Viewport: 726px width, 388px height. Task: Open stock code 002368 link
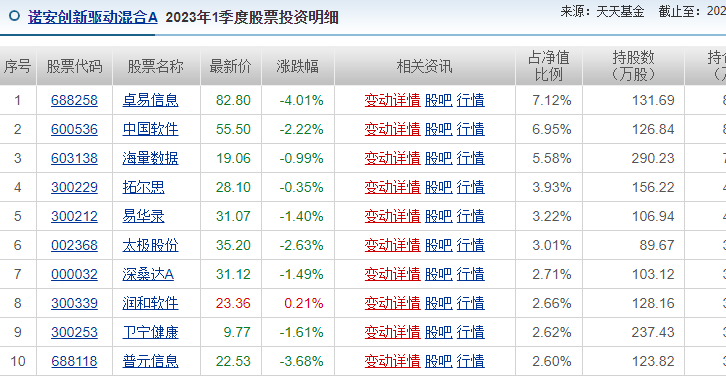coord(74,245)
